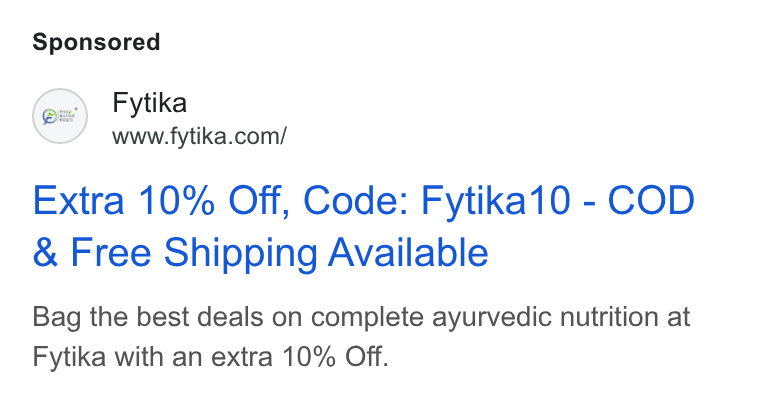Click the word 'deals' in description

(x=230, y=317)
